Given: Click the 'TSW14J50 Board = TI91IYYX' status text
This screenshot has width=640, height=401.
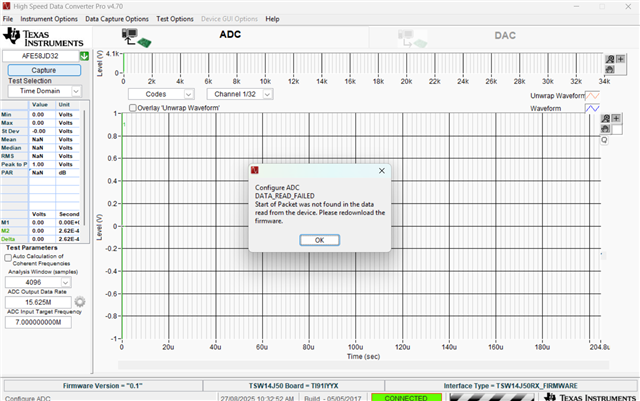Looking at the screenshot, I should (293, 386).
